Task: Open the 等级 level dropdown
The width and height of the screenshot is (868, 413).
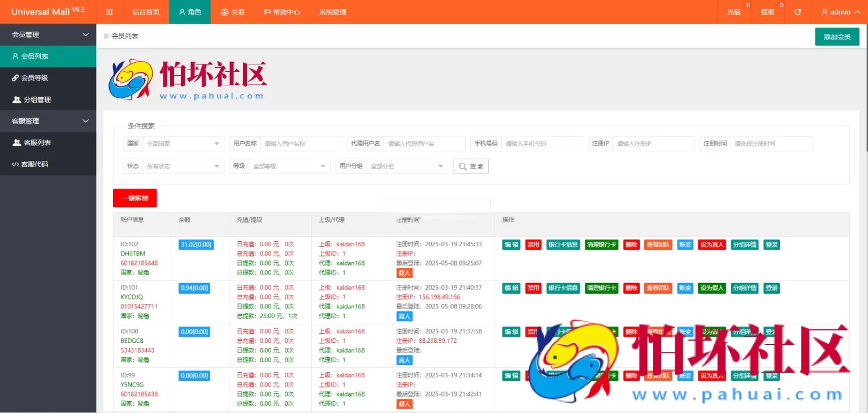Action: (x=288, y=166)
